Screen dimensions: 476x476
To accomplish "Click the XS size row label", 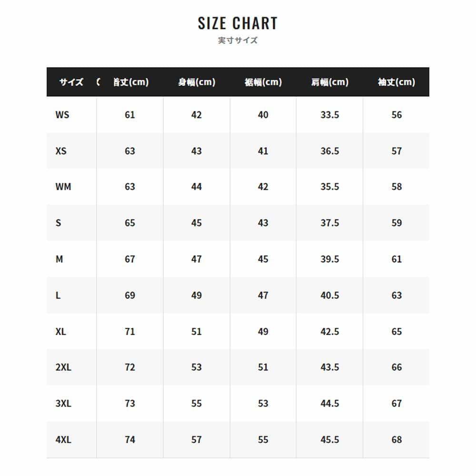I will (x=61, y=151).
